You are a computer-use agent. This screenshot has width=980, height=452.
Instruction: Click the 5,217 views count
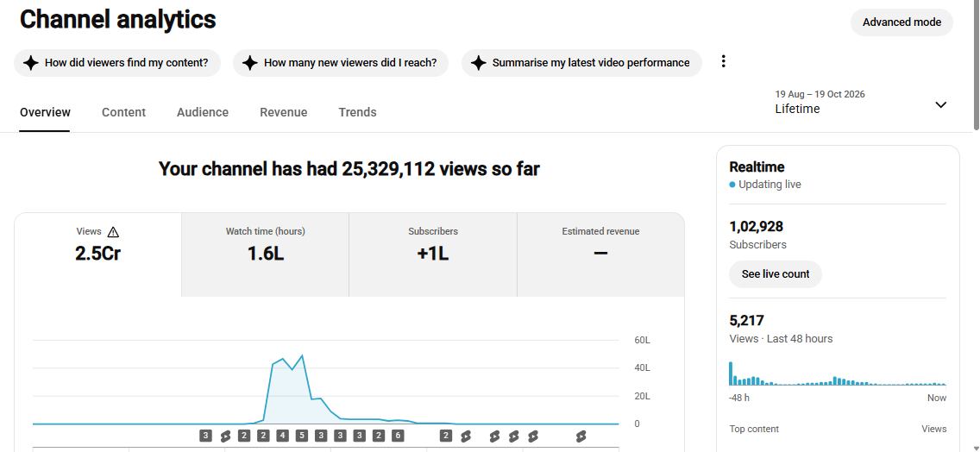point(747,321)
